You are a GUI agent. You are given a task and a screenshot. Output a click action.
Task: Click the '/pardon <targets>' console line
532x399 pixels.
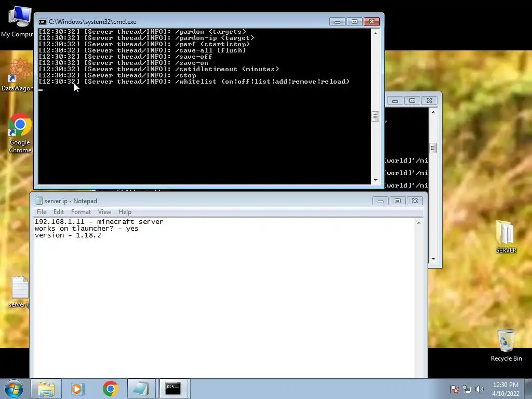point(142,32)
